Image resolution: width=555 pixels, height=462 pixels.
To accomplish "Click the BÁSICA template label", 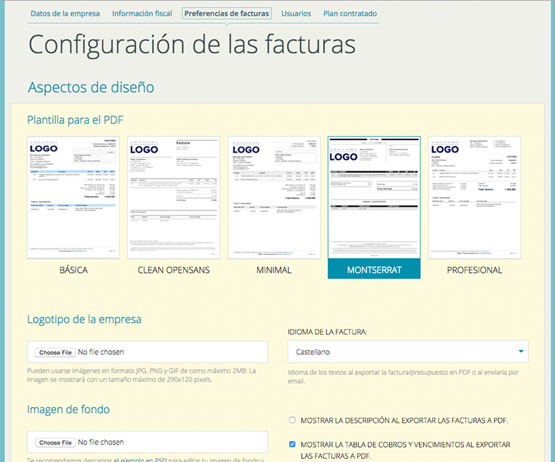I will pos(73,270).
